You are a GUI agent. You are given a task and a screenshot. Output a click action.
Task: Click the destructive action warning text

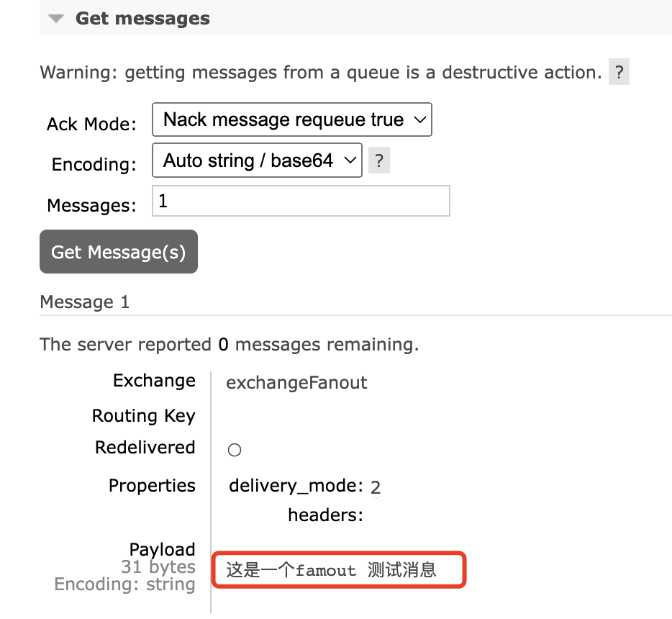[320, 73]
